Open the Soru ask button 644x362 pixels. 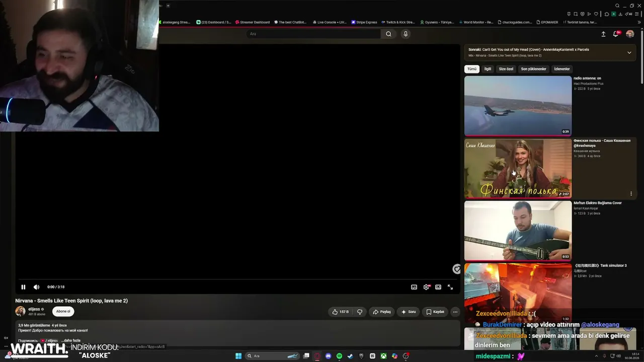point(408,312)
